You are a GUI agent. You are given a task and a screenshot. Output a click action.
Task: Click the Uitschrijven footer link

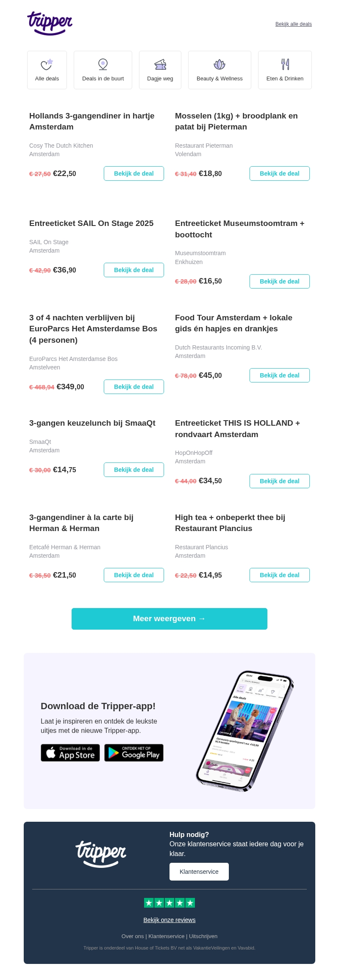(203, 936)
